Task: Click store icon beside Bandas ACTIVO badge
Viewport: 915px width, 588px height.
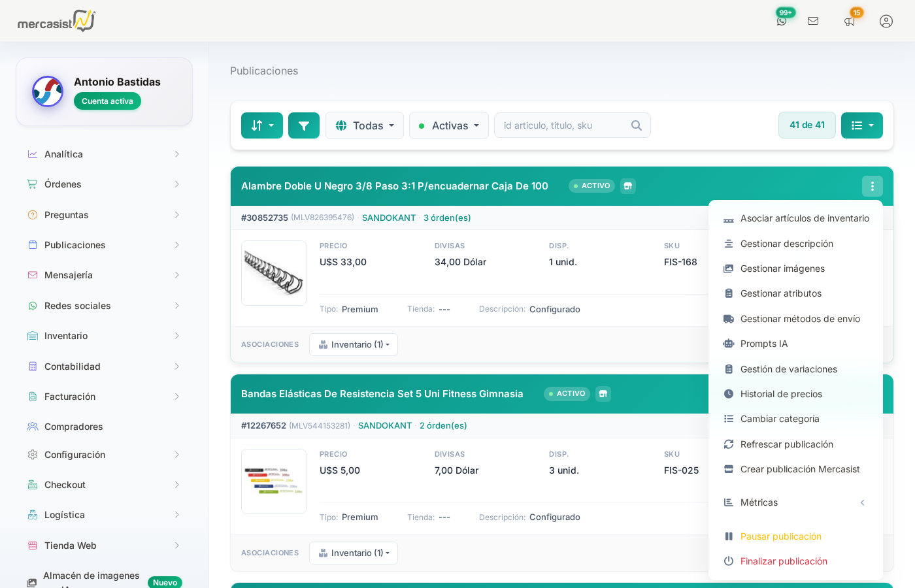Action: (x=603, y=394)
